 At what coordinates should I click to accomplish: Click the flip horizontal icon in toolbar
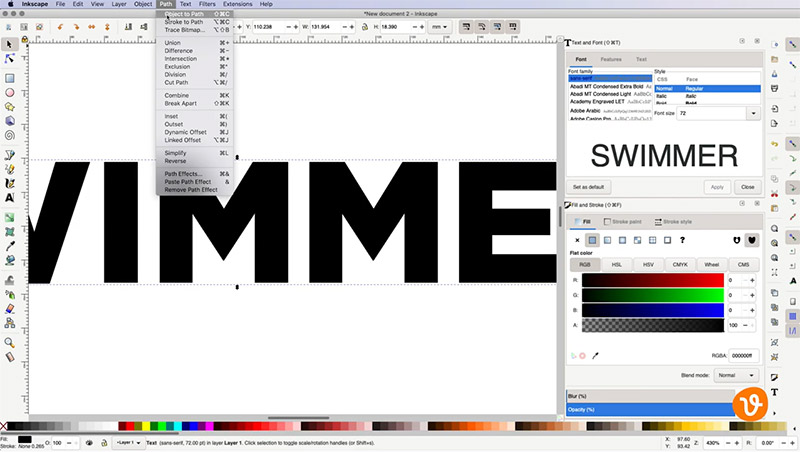point(91,27)
